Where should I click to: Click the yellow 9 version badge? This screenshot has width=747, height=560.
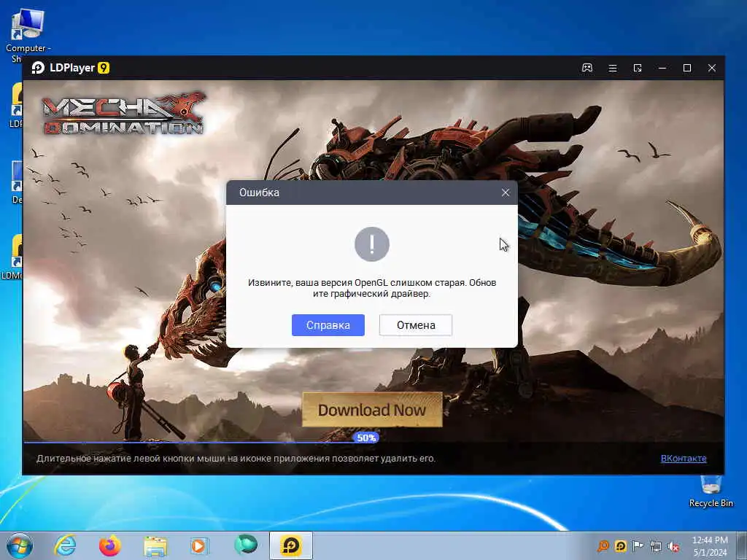click(x=104, y=68)
